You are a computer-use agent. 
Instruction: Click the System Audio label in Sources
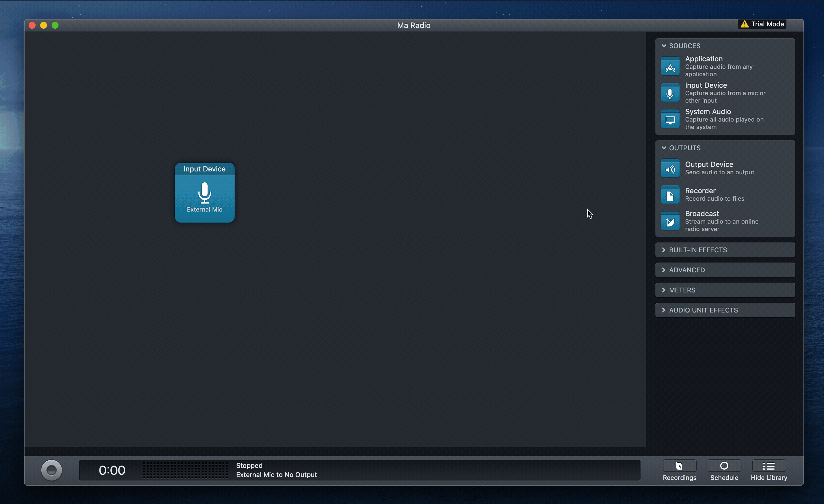(708, 112)
